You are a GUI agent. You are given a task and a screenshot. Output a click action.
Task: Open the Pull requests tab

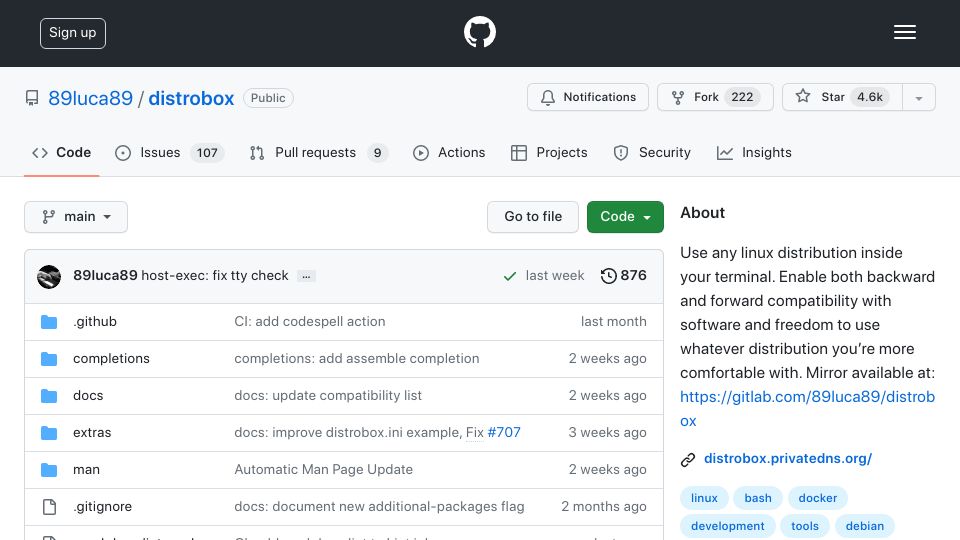318,152
